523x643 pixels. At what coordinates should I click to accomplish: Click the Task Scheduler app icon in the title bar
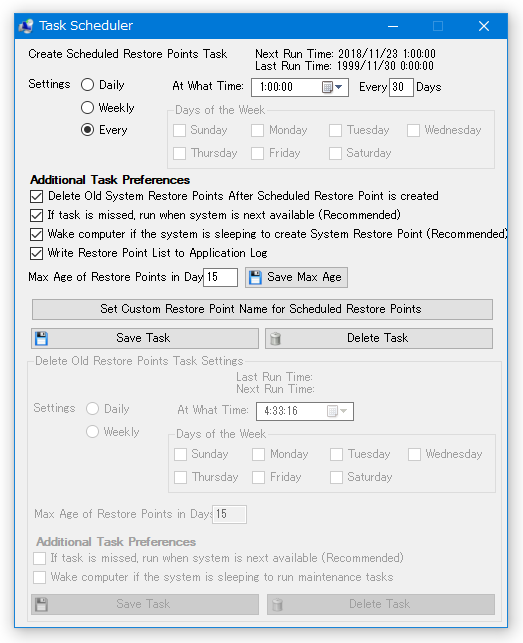pos(26,26)
